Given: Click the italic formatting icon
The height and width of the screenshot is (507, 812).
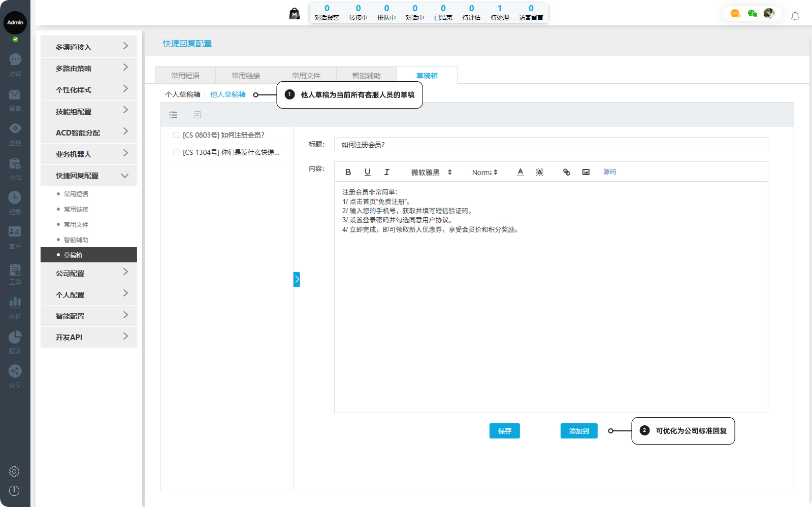Looking at the screenshot, I should pyautogui.click(x=387, y=172).
